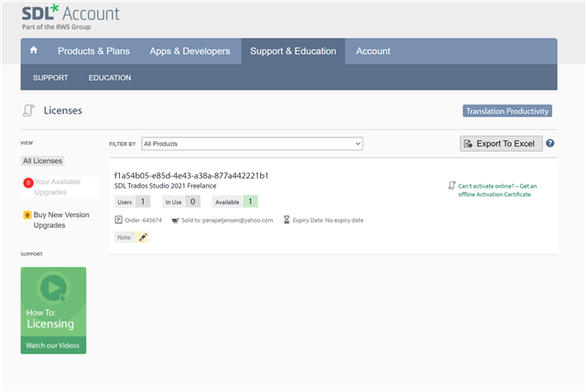Screen dimensions: 586x392
Task: Click the Users count 1
Action: pyautogui.click(x=143, y=201)
